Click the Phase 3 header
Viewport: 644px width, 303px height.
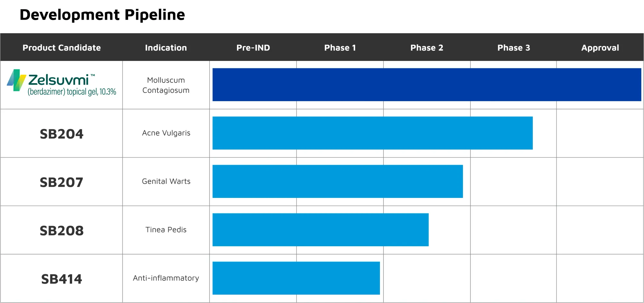pyautogui.click(x=514, y=48)
